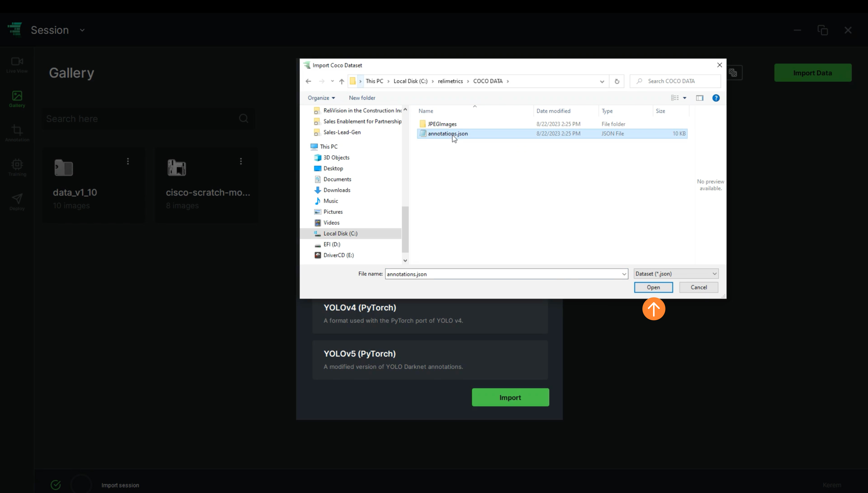
Task: Change view layout icon in dialog
Action: tap(675, 98)
